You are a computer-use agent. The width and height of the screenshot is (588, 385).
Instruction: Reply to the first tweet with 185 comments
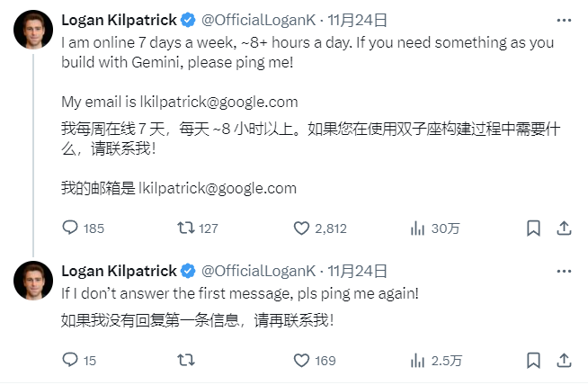pyautogui.click(x=70, y=228)
